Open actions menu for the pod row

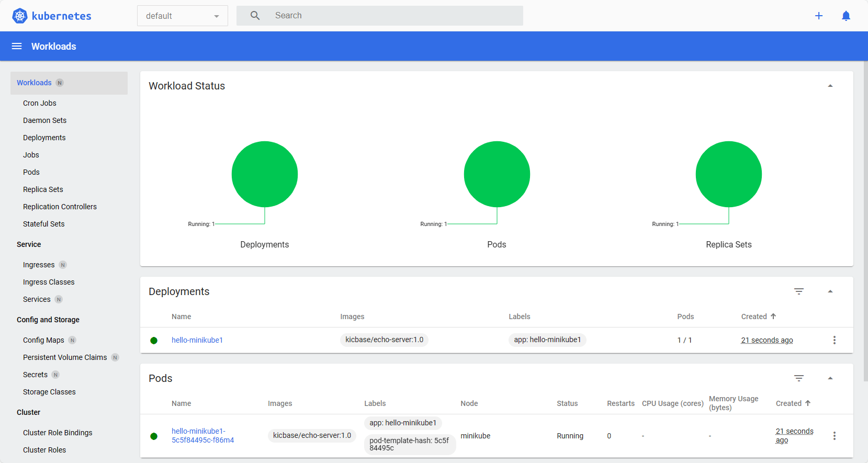pos(835,436)
